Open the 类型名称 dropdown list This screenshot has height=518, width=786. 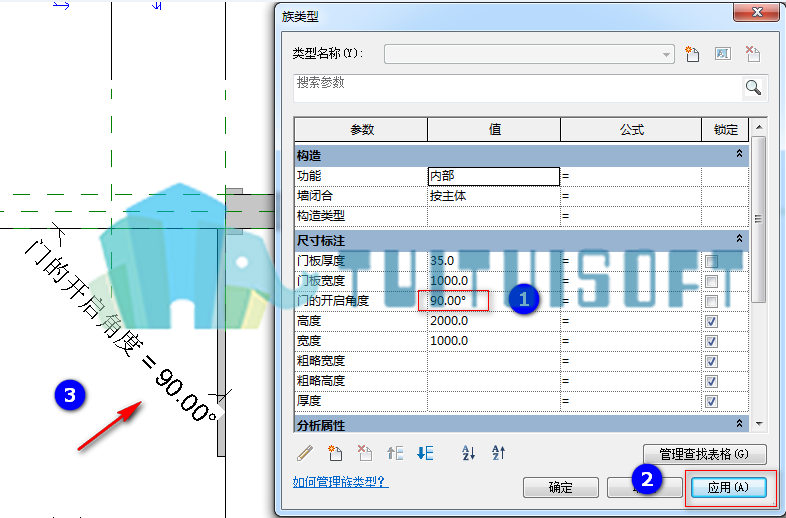tap(666, 54)
